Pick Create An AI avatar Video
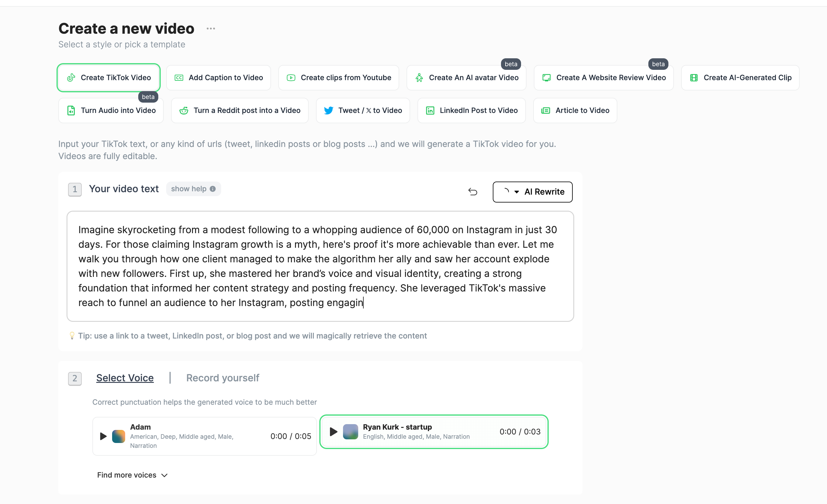 point(466,77)
